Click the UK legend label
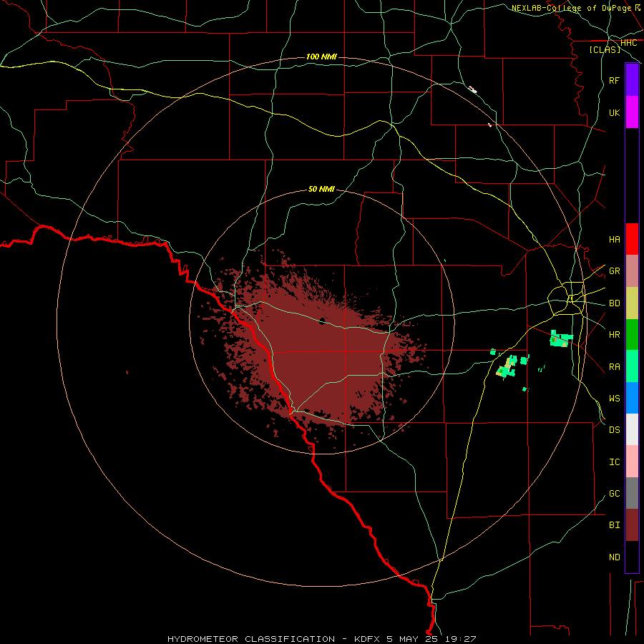The width and height of the screenshot is (644, 644). pyautogui.click(x=614, y=112)
